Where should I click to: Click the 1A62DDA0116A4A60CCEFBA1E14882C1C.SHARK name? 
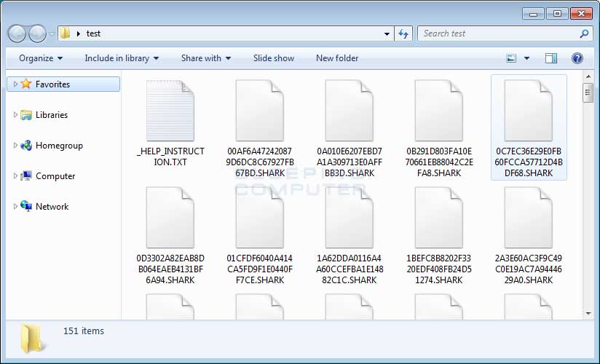click(350, 269)
